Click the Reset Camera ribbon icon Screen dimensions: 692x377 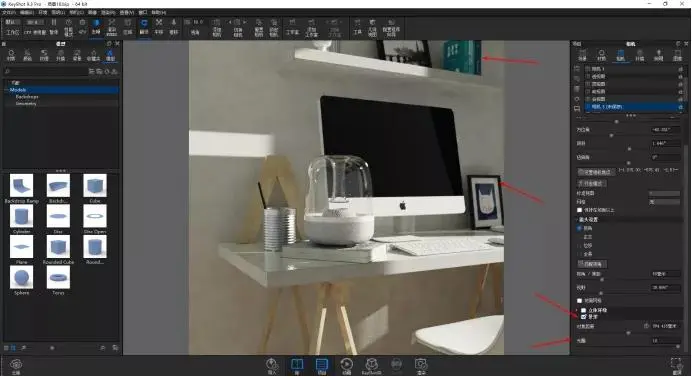click(x=259, y=27)
